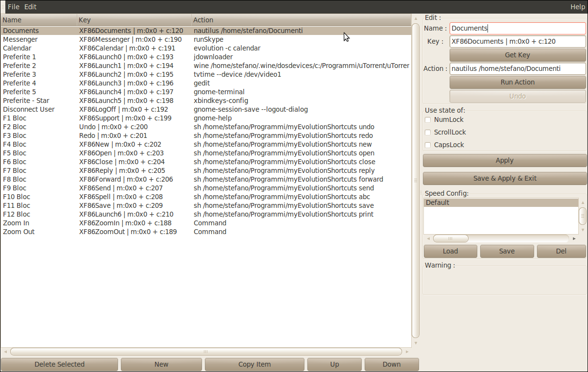Load the selected speed config
The image size is (588, 372).
tap(450, 251)
